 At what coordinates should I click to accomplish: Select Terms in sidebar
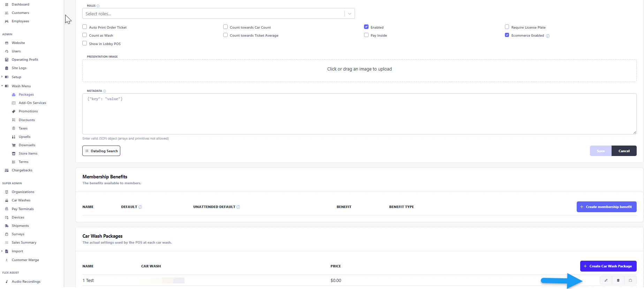[x=23, y=162]
